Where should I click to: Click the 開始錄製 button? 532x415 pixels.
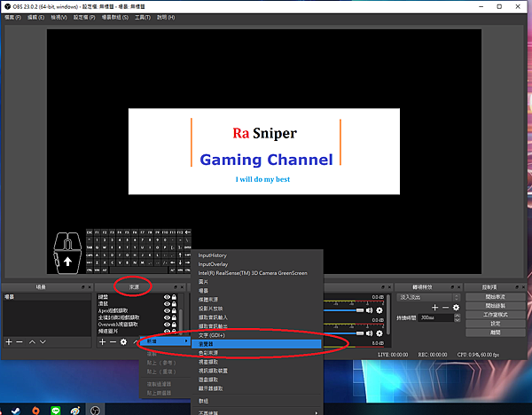point(497,305)
